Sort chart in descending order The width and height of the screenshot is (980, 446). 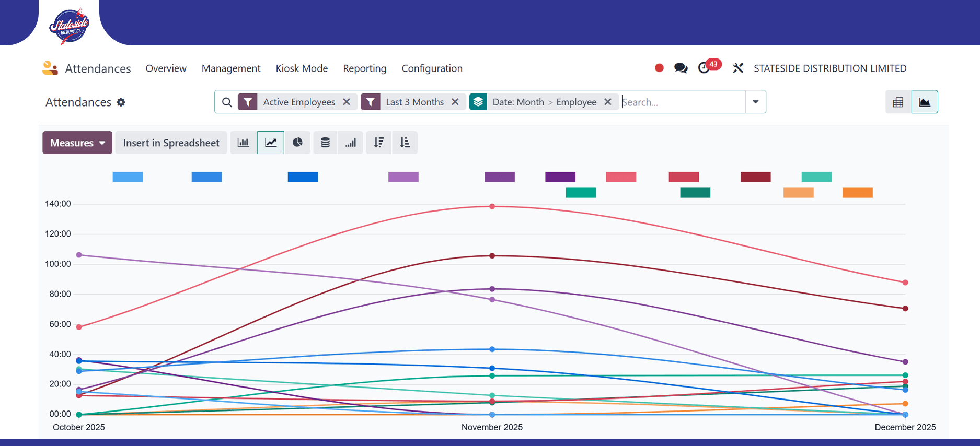(379, 143)
